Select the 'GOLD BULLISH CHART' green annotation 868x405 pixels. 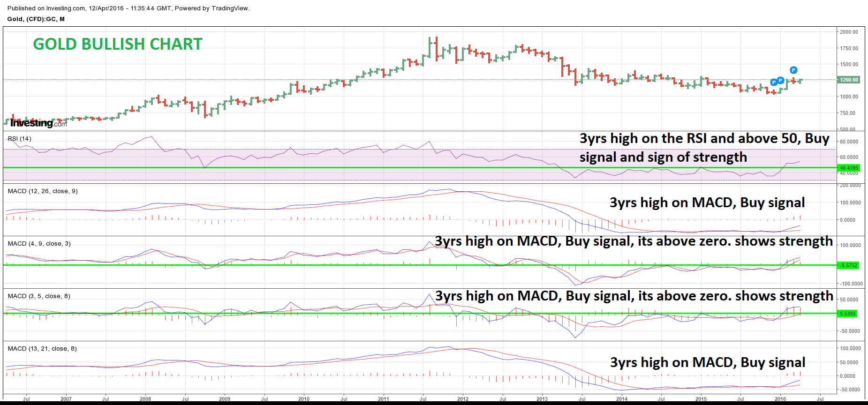[118, 44]
